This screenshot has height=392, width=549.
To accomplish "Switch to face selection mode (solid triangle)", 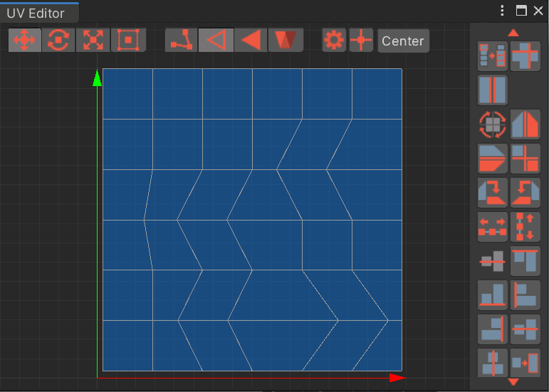I will pos(251,40).
